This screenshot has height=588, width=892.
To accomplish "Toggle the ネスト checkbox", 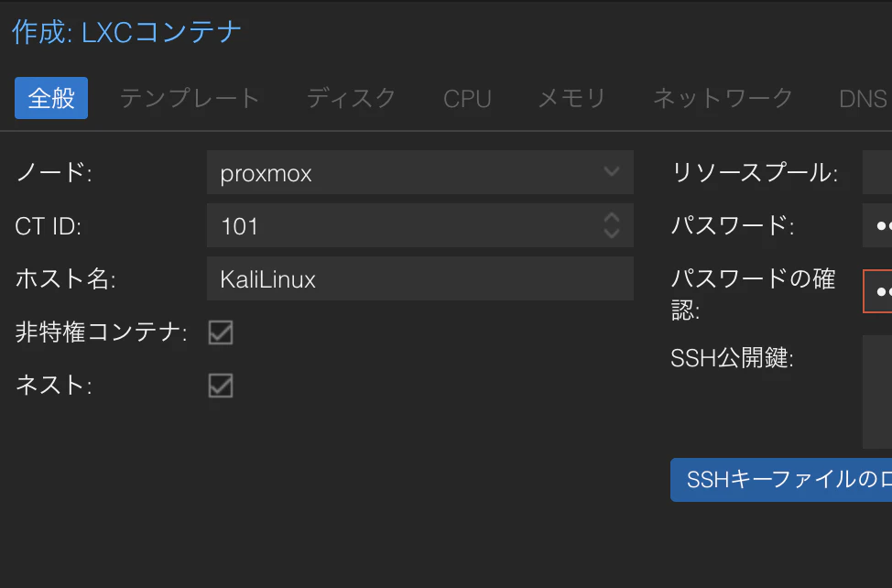I will 221,385.
